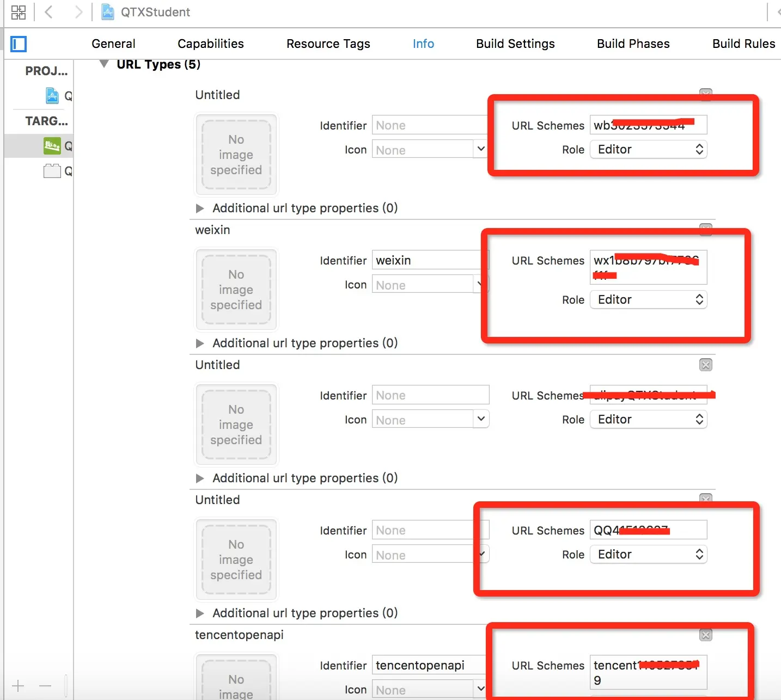Remove the tencentopenapi URL type
The width and height of the screenshot is (781, 700).
pos(706,635)
